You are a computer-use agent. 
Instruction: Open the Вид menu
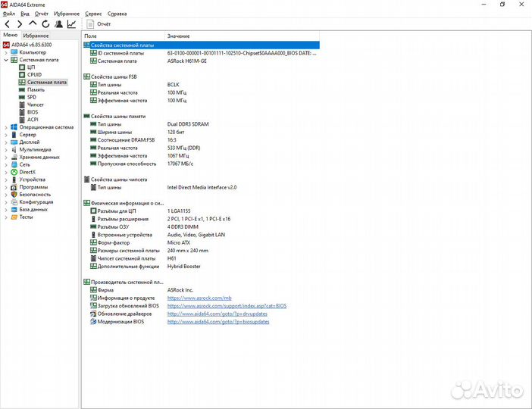point(25,14)
